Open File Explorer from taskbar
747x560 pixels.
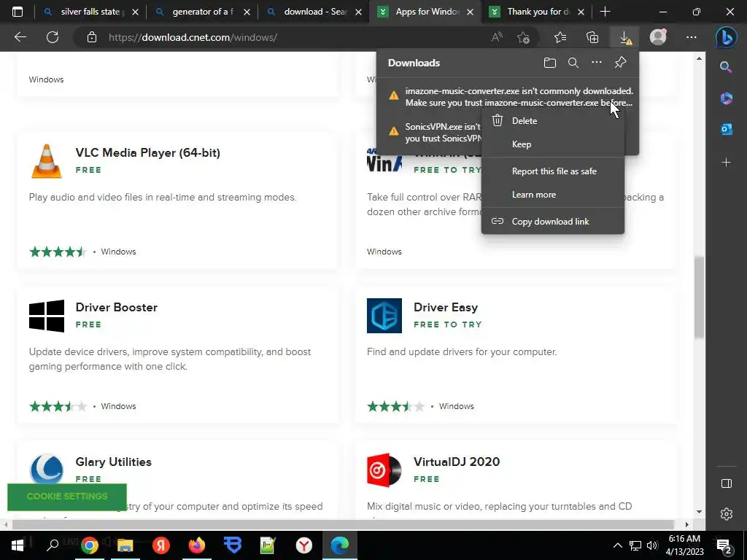pyautogui.click(x=125, y=545)
